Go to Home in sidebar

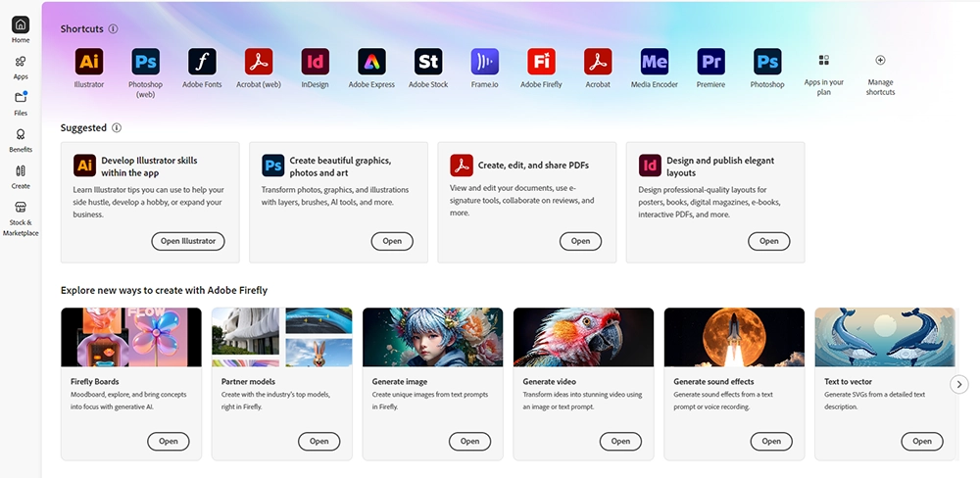click(x=21, y=29)
